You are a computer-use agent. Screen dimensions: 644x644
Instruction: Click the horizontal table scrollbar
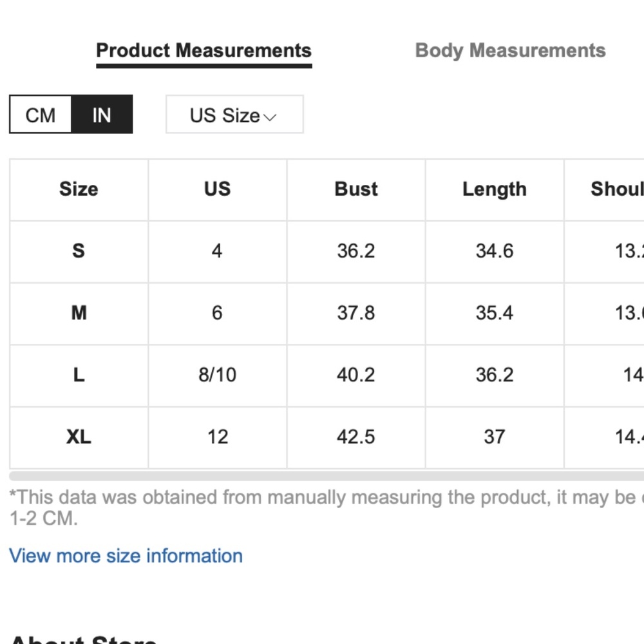[x=327, y=476]
